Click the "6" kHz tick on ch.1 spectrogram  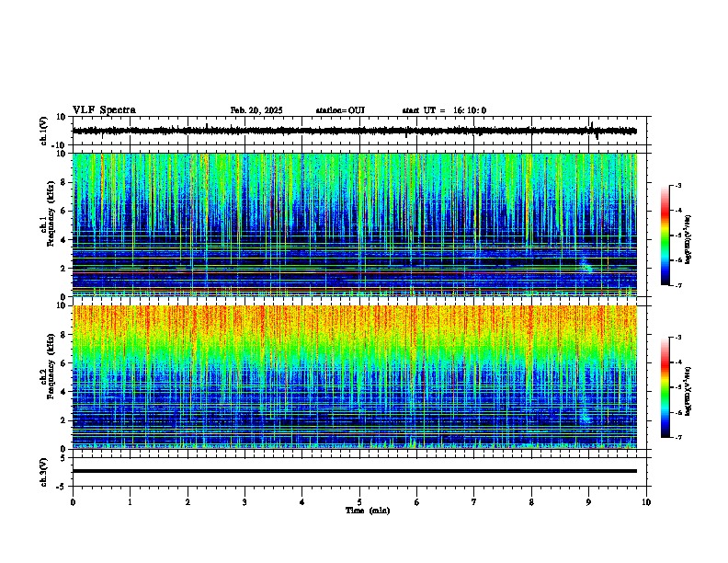pyautogui.click(x=63, y=211)
